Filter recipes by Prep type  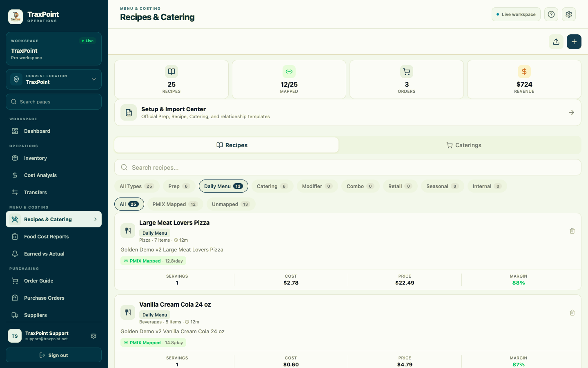pyautogui.click(x=179, y=186)
